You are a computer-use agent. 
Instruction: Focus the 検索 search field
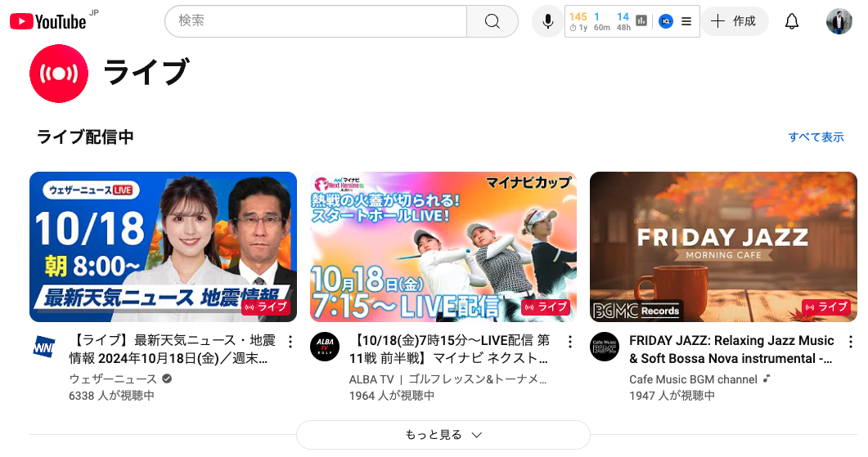click(x=316, y=21)
